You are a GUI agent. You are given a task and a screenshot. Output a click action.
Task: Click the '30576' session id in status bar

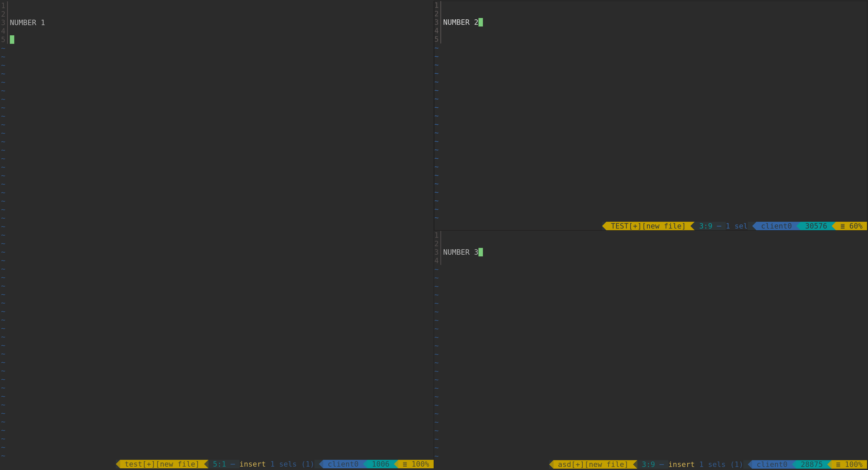[x=816, y=226]
